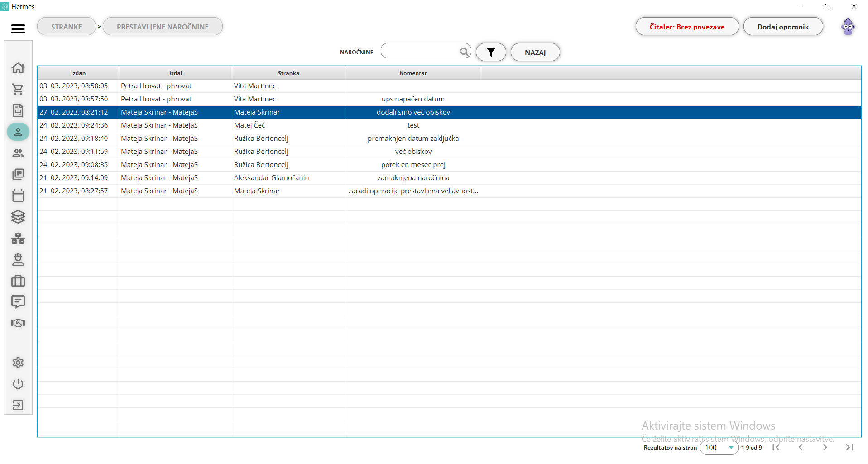This screenshot has width=868, height=464.
Task: Select the row for Matej Čeč
Action: point(449,125)
